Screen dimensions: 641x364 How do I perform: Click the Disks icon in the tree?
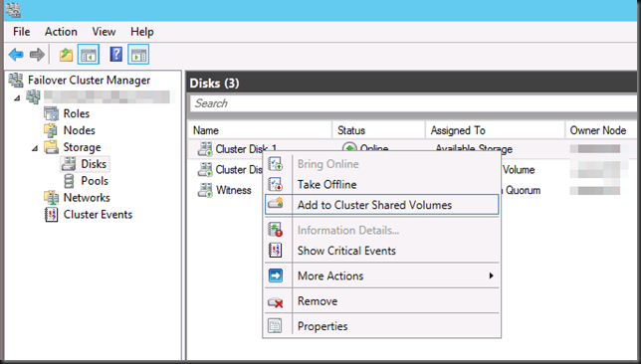point(69,164)
